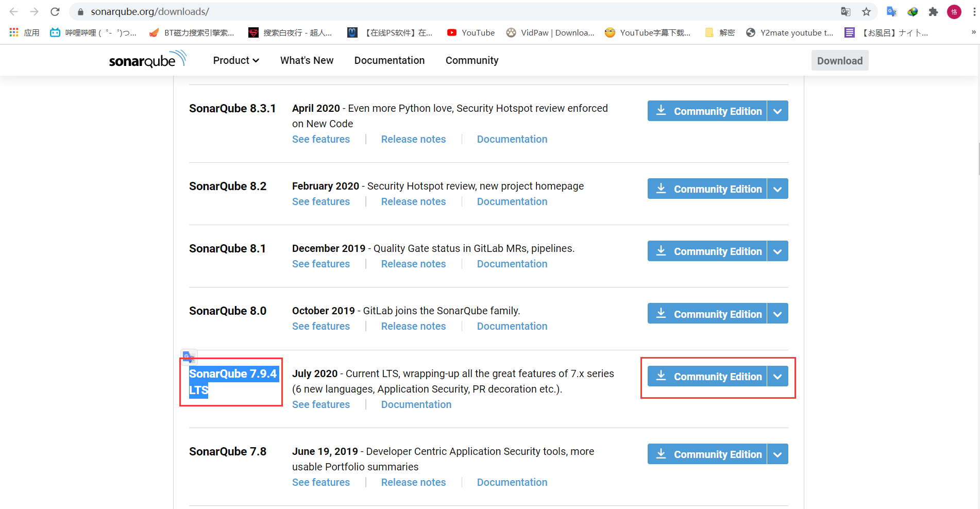The image size is (980, 509).
Task: Click the Chrome profile avatar
Action: coord(954,11)
